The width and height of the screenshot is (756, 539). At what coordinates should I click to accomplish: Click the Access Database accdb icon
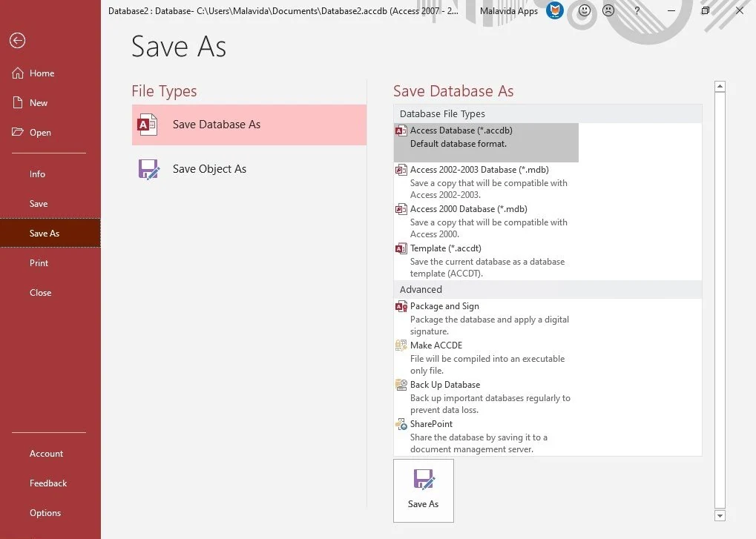click(401, 130)
